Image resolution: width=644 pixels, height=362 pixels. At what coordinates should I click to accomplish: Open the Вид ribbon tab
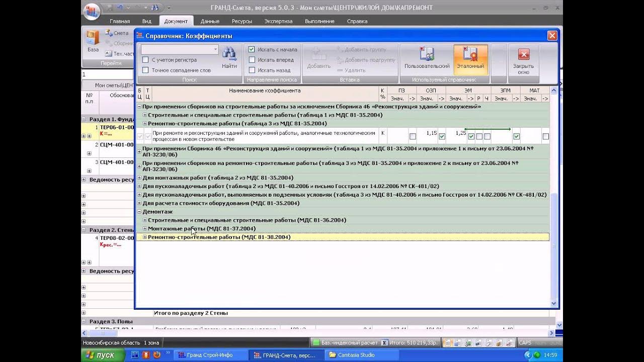(x=146, y=21)
